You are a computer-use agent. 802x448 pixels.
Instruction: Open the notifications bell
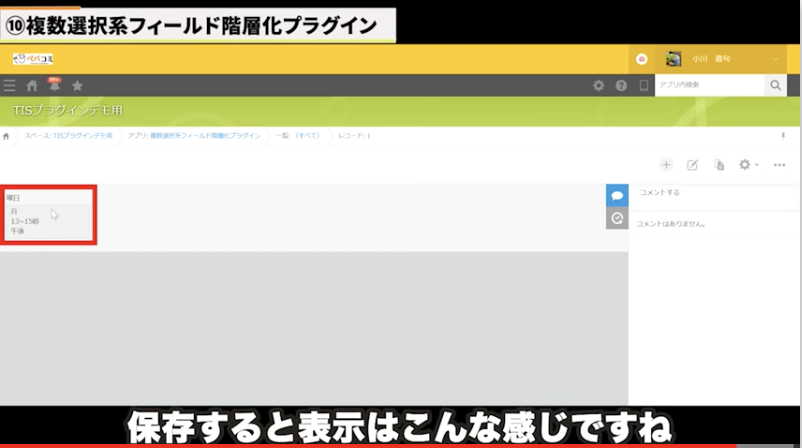point(54,86)
